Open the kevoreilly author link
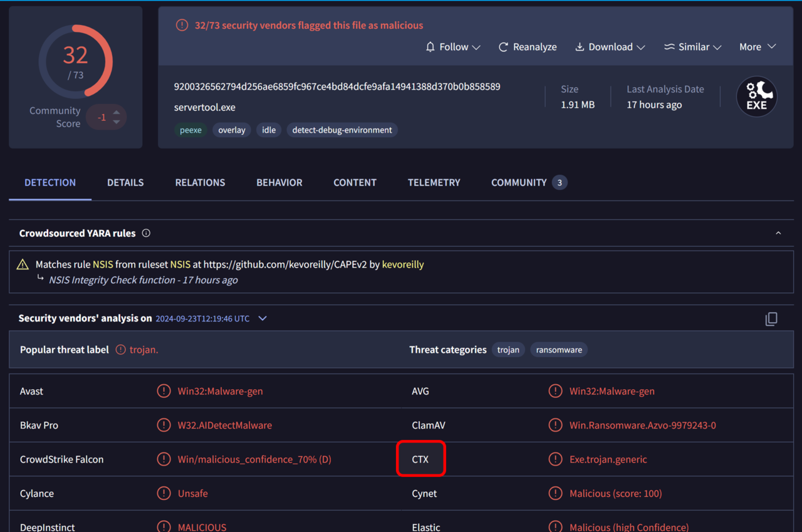Screen dimensions: 802x532 click(x=403, y=264)
